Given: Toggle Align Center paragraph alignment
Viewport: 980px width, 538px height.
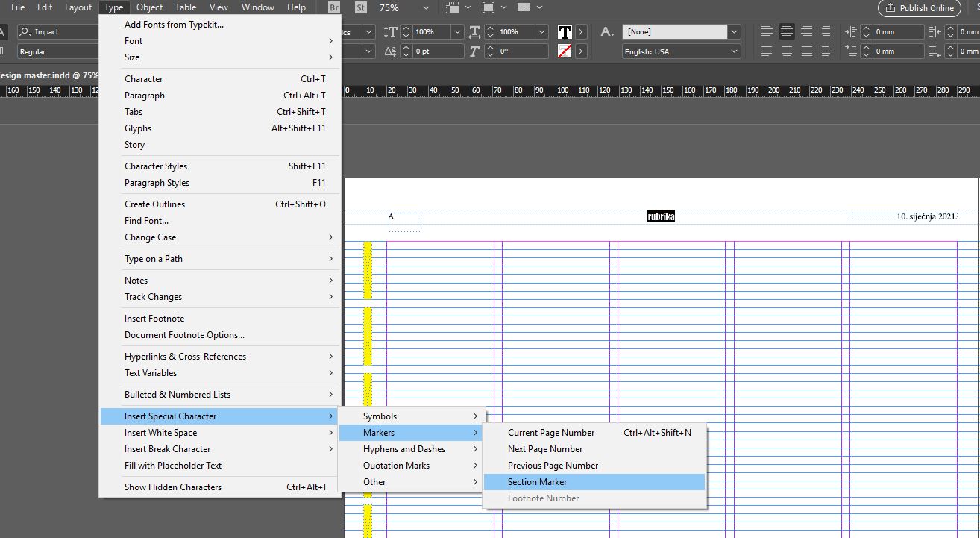Looking at the screenshot, I should 787,31.
